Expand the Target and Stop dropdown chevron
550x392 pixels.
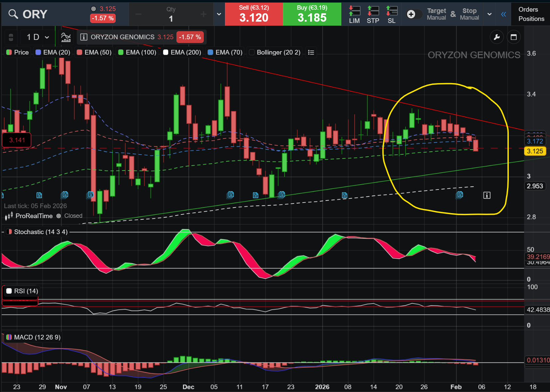(490, 14)
